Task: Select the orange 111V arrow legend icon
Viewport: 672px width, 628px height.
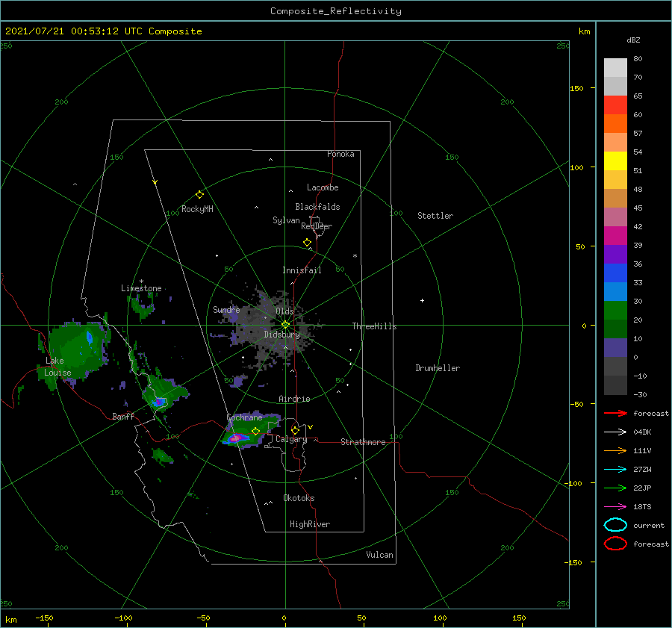Action: [615, 450]
